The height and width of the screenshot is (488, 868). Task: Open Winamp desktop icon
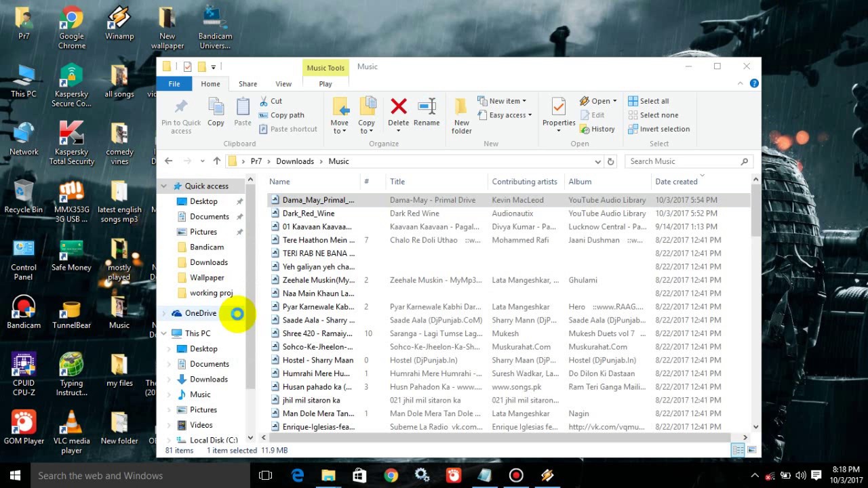pyautogui.click(x=119, y=23)
